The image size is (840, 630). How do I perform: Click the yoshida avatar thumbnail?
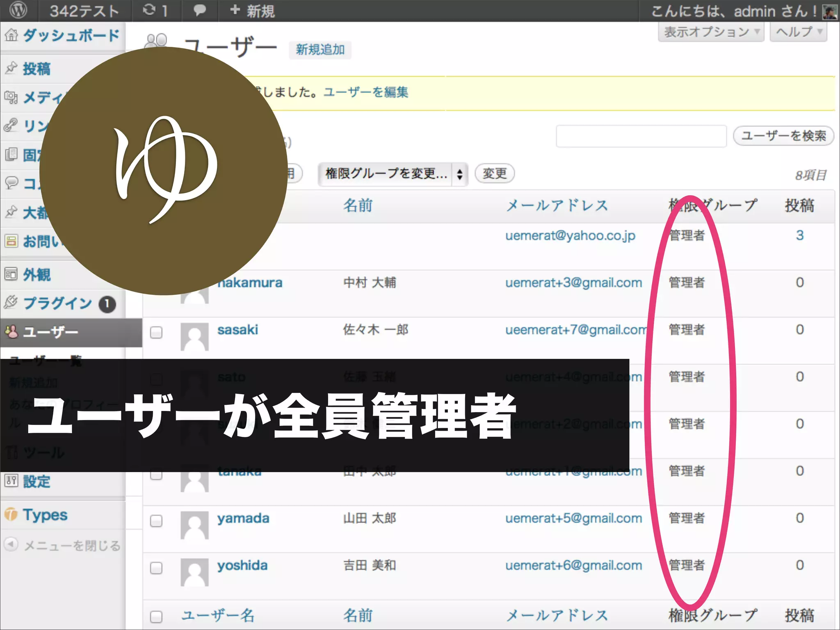point(195,573)
